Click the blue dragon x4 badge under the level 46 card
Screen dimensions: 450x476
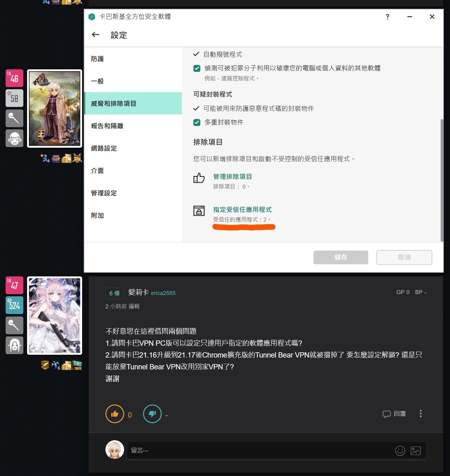(44, 158)
